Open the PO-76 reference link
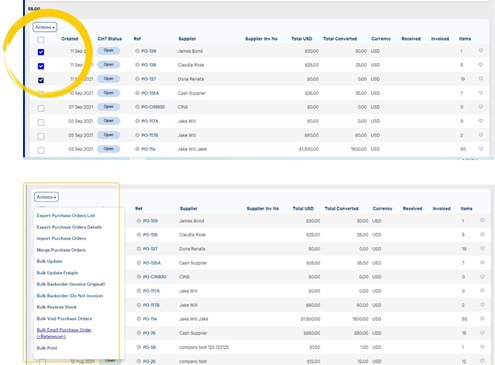 pyautogui.click(x=149, y=333)
